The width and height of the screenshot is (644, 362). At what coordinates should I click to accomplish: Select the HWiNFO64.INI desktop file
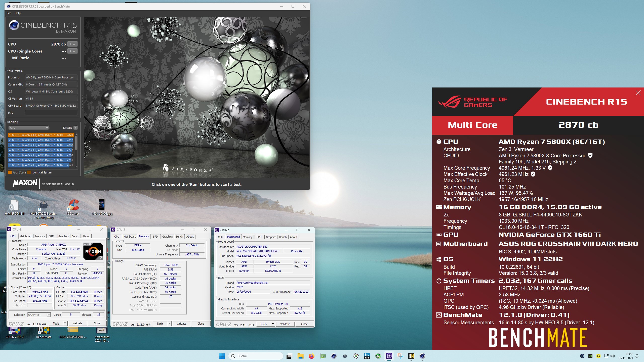14,207
